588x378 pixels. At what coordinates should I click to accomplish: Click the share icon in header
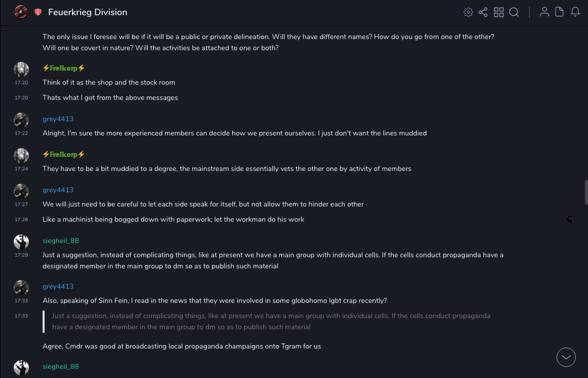click(x=483, y=12)
